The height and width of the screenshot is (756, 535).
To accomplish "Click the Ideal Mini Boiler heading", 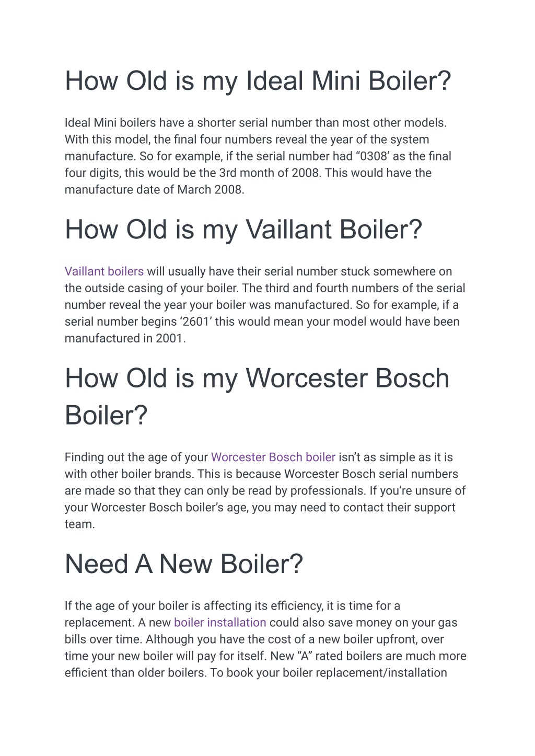I will (258, 81).
